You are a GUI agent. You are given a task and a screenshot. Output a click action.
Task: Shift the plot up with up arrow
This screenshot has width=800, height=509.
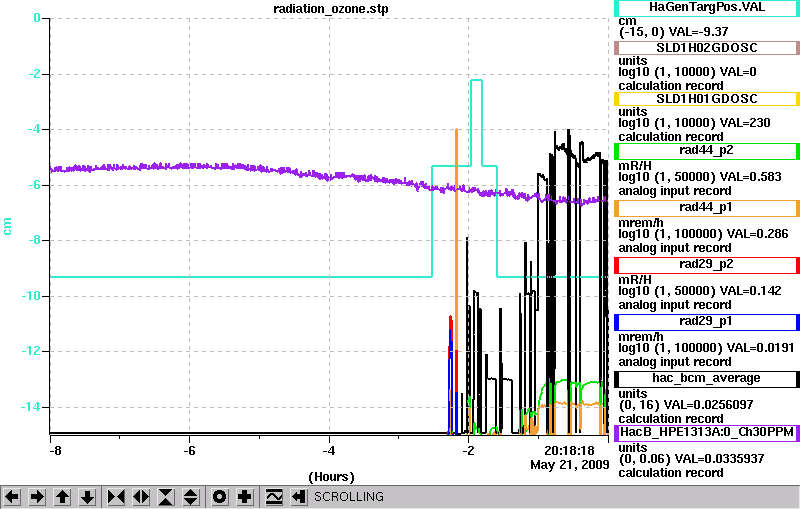point(62,497)
